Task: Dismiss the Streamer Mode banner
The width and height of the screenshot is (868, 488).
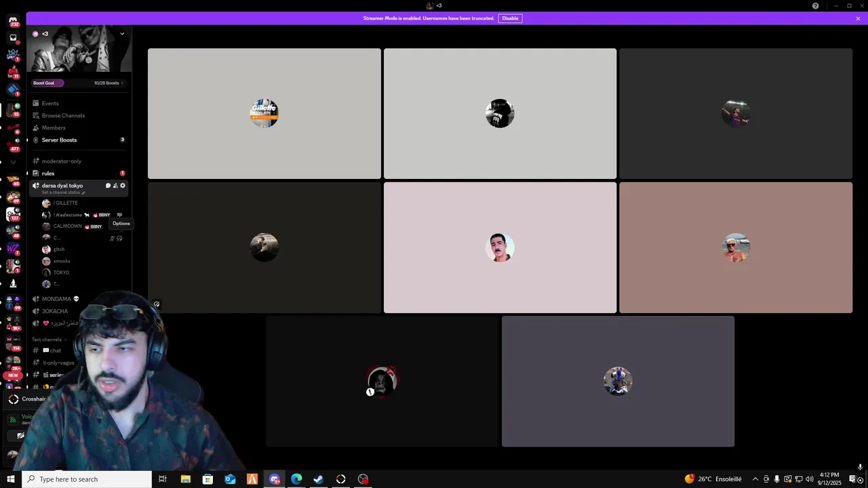Action: click(858, 18)
